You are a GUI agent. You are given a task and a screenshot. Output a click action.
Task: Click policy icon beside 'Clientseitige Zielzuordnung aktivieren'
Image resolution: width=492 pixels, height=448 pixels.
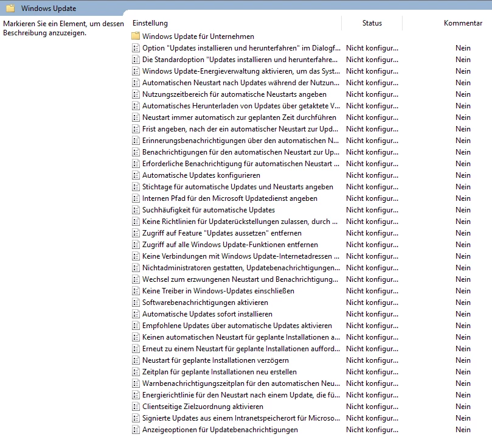tap(136, 407)
